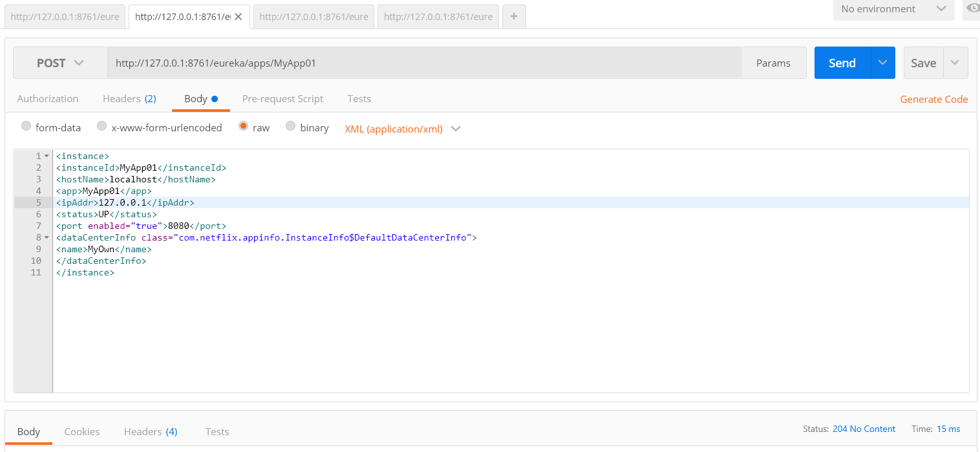Close the active request tab
This screenshot has width=980, height=452.
click(x=238, y=17)
